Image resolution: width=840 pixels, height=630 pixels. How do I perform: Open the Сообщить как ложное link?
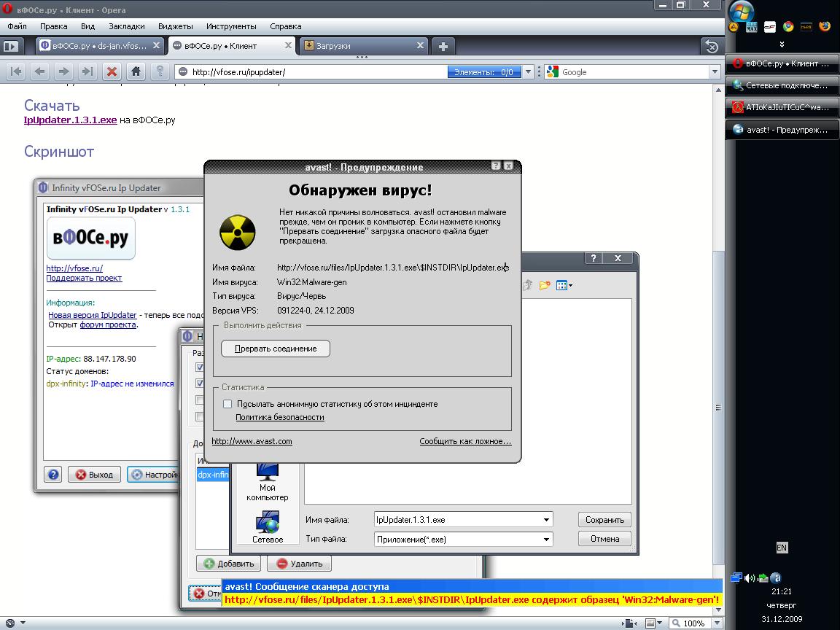tap(465, 441)
